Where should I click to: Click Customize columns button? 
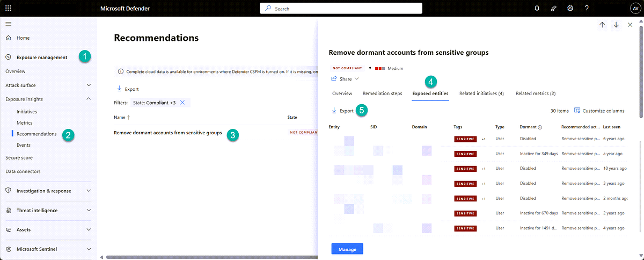coord(599,111)
